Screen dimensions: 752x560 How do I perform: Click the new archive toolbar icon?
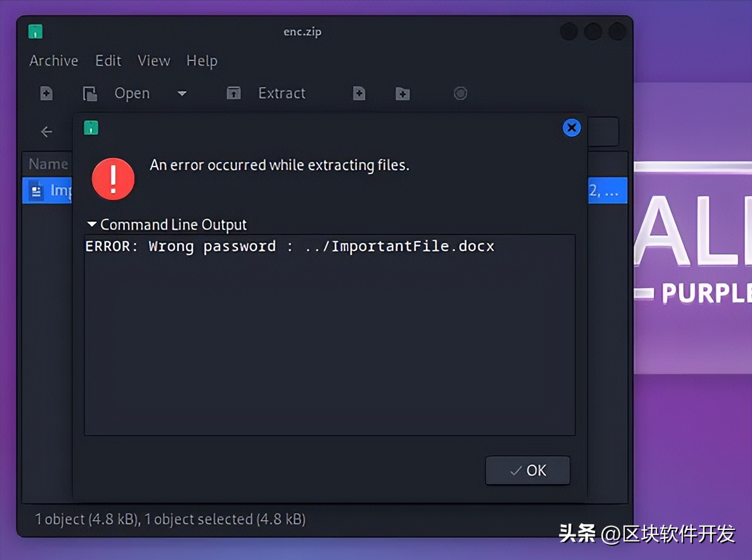pyautogui.click(x=46, y=94)
